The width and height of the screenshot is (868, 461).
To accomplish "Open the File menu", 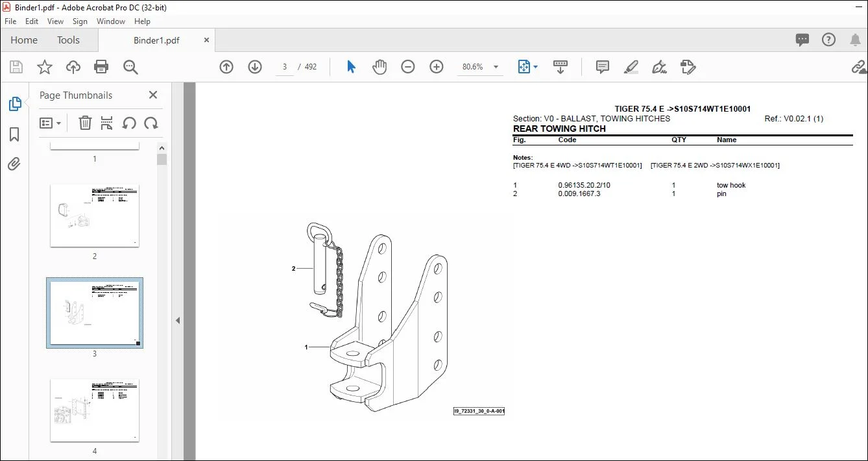I will [10, 21].
